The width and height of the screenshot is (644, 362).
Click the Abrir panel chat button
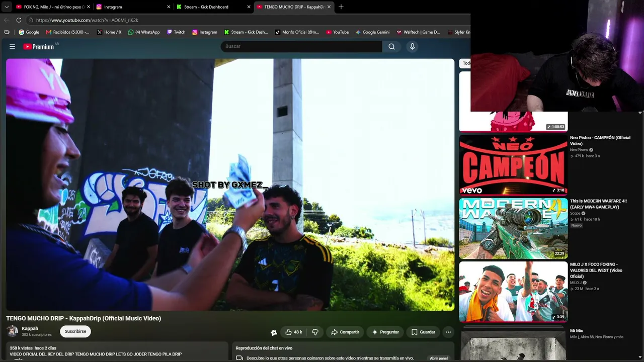click(439, 358)
